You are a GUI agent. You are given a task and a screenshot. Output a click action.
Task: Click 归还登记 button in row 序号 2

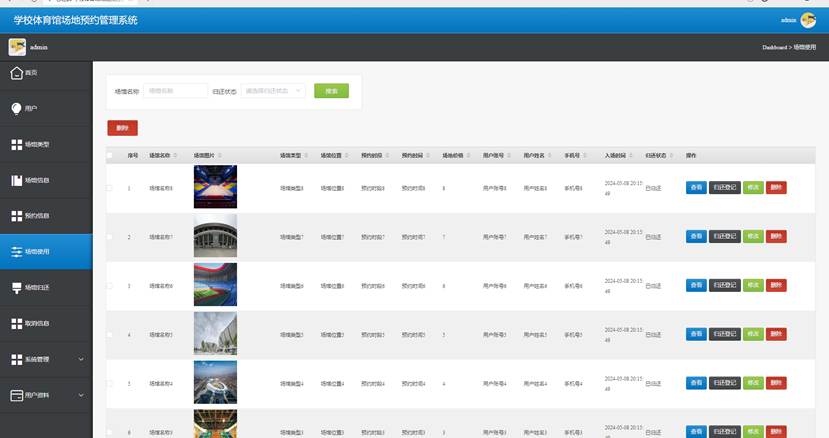coord(725,236)
